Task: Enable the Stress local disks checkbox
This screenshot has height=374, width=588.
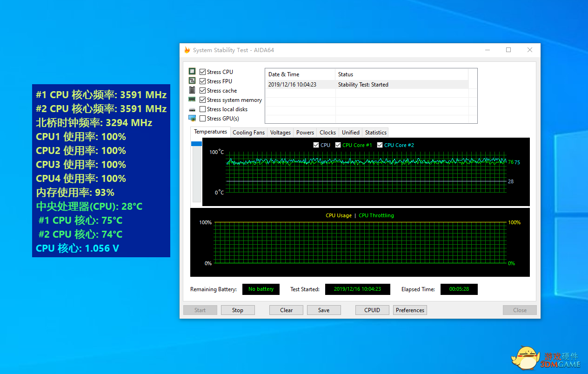Action: click(x=203, y=109)
